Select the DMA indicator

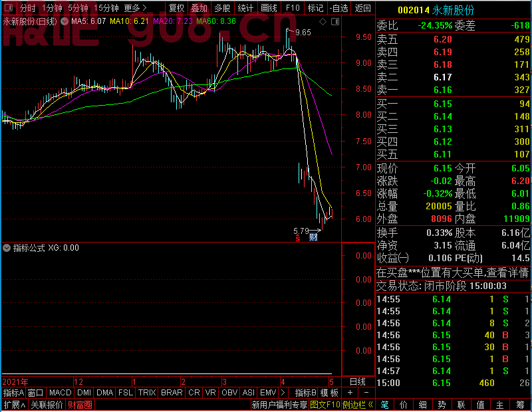(x=104, y=393)
